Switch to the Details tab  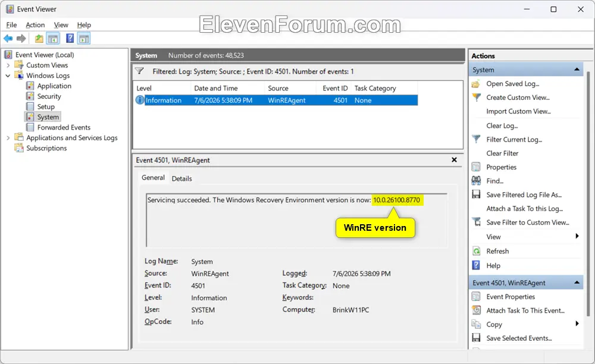coord(181,178)
